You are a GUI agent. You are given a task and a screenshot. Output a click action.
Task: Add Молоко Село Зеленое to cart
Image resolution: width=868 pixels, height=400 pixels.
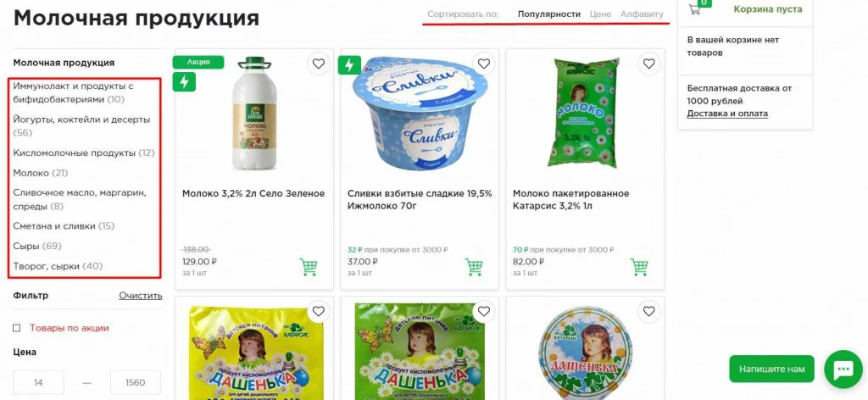pos(309,267)
